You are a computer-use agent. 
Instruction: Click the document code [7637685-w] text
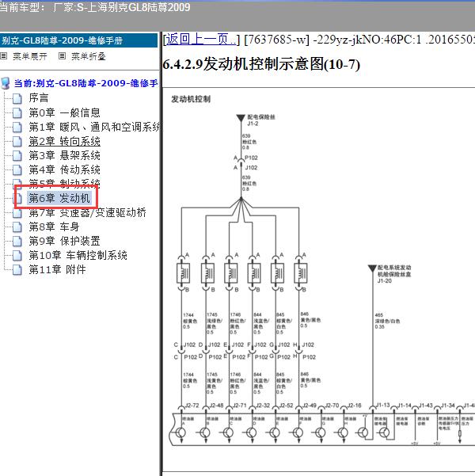276,40
